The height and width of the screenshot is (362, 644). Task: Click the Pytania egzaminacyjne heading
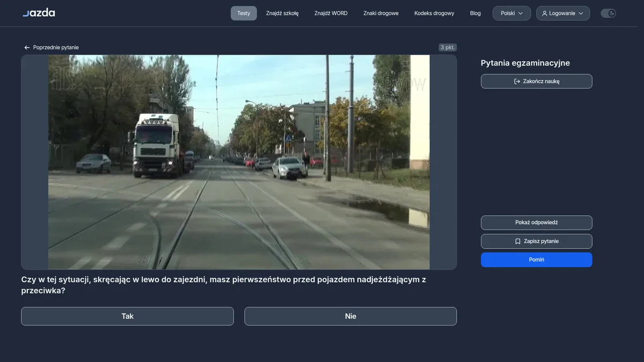point(525,63)
